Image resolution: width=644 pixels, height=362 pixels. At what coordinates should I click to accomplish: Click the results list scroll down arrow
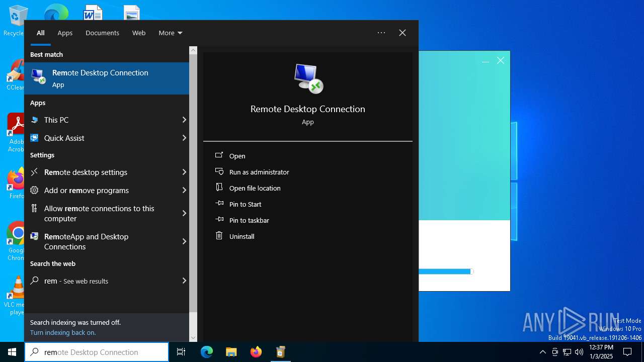(193, 338)
